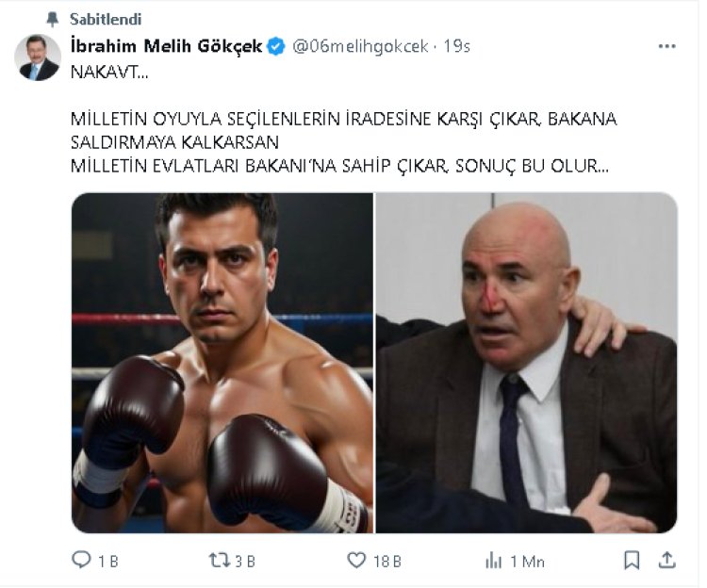
Task: Toggle the bookmark icon on the post
Action: [633, 560]
